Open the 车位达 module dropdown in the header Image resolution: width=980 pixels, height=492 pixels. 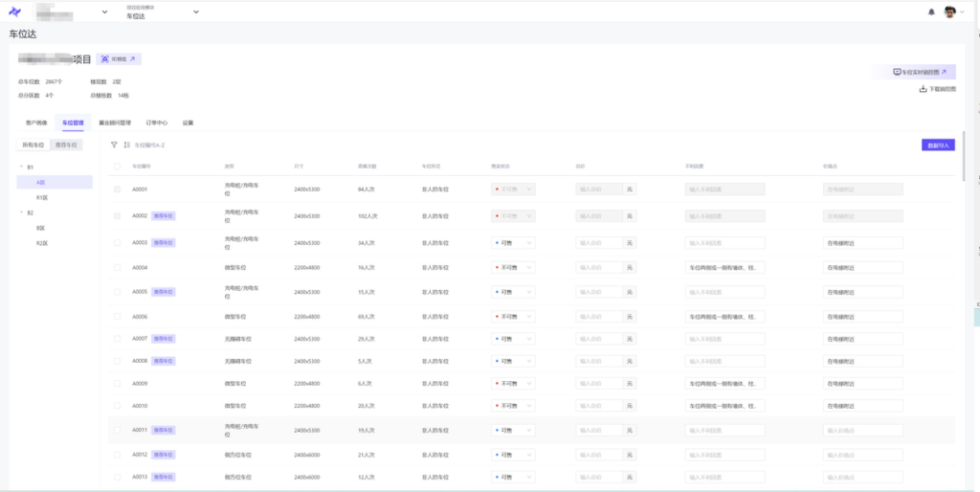click(196, 12)
